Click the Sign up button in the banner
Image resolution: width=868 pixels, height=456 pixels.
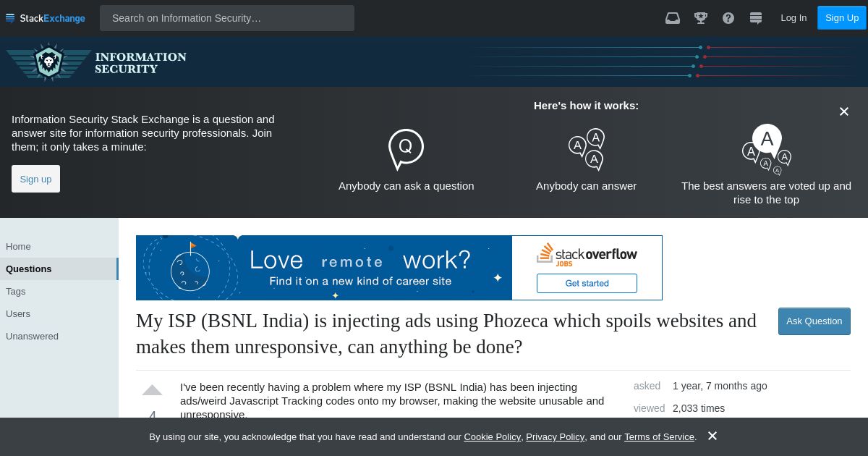35,179
